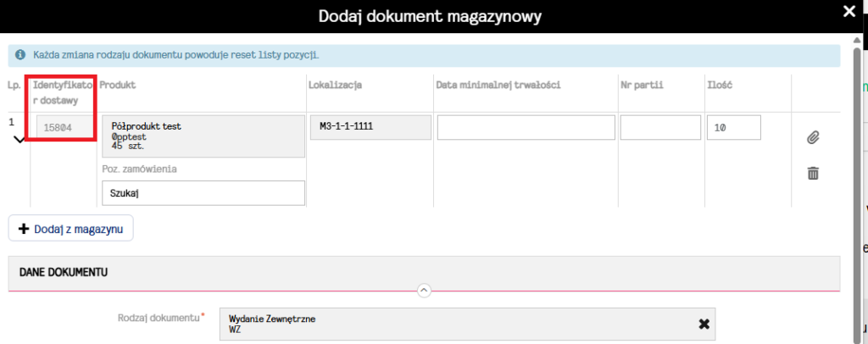Image resolution: width=868 pixels, height=344 pixels.
Task: Expand row 1 using the chevron under Lp.
Action: click(x=19, y=140)
